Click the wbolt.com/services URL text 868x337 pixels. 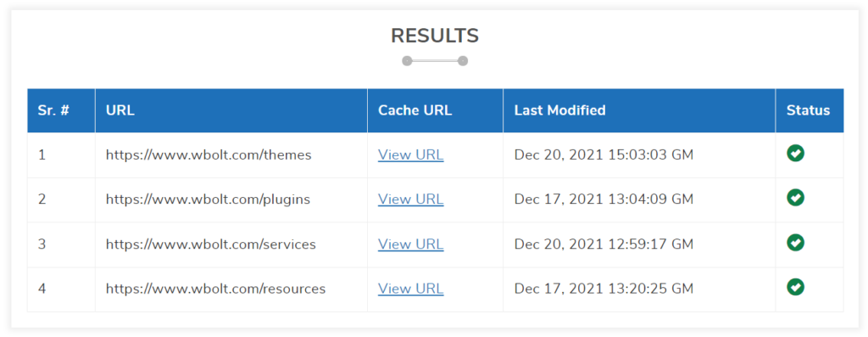(x=211, y=244)
